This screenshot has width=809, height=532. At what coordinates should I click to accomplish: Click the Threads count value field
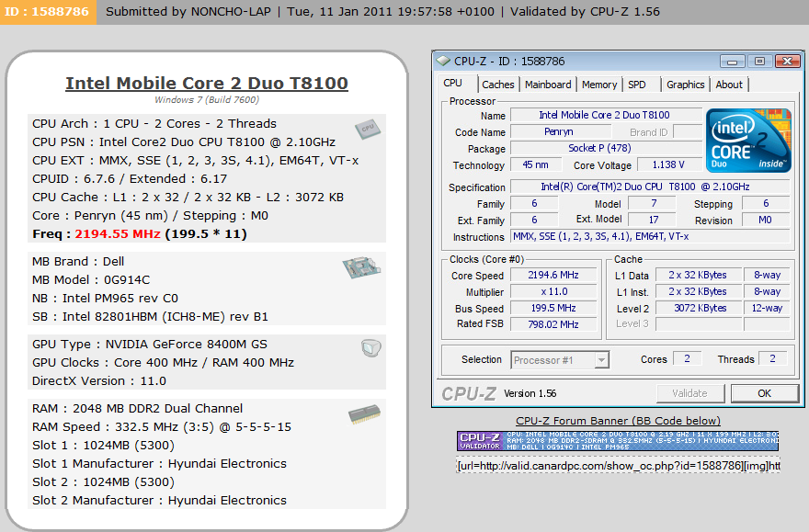772,358
